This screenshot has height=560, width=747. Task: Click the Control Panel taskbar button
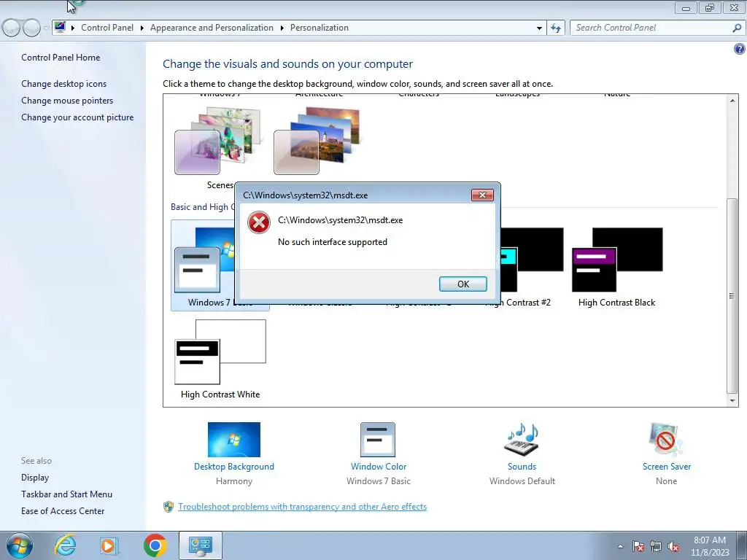(200, 545)
